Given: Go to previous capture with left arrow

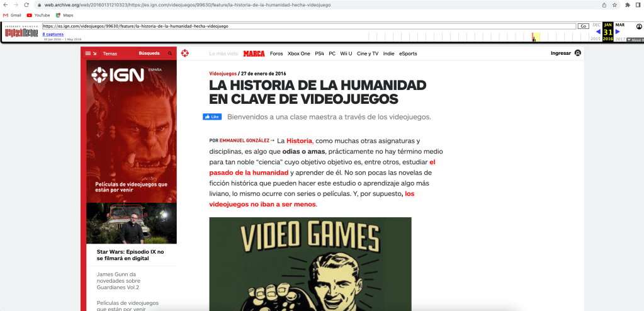Looking at the screenshot, I should [598, 31].
